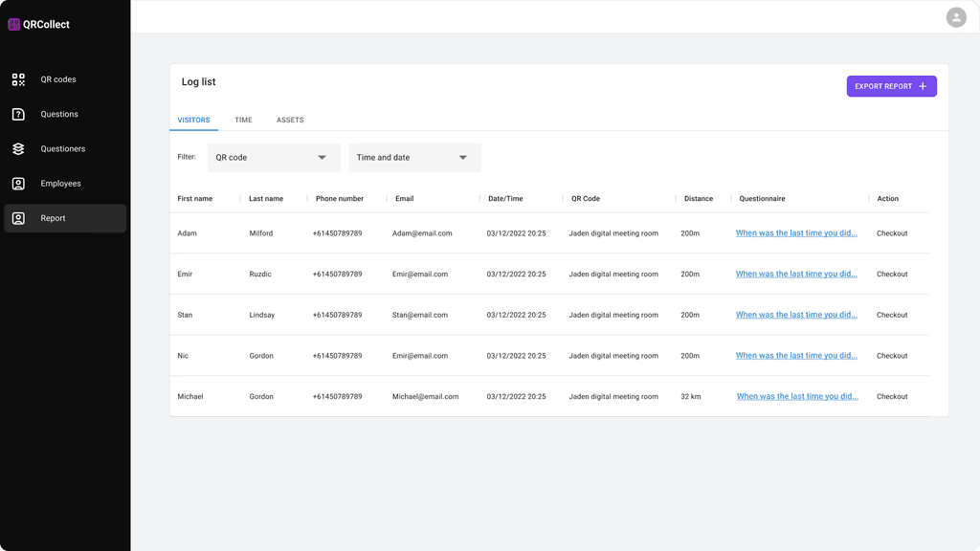
Task: Open QR codes from the sidebar icon
Action: (18, 79)
